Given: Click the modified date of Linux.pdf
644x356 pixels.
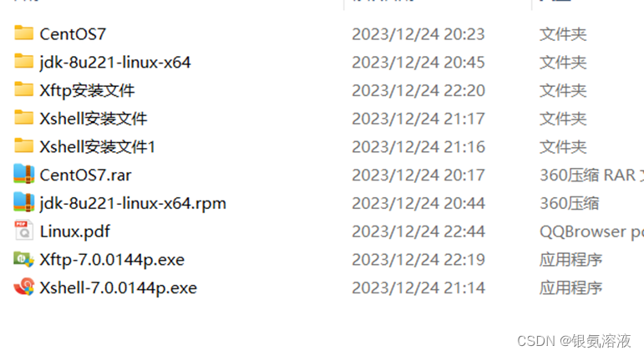Looking at the screenshot, I should 418,231.
